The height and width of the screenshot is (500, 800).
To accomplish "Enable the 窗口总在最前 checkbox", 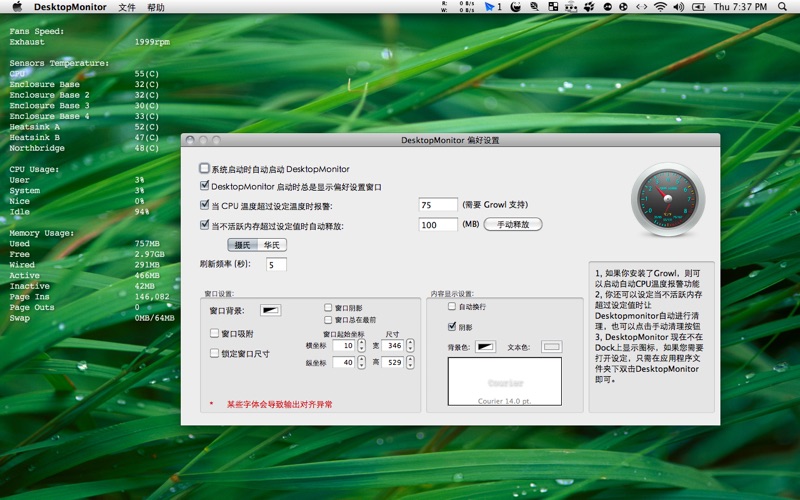I will pos(328,319).
